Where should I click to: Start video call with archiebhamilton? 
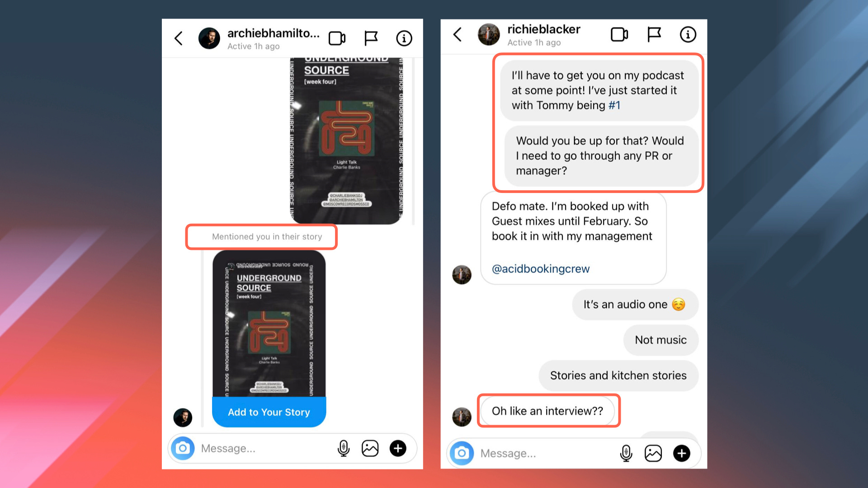[x=337, y=38]
